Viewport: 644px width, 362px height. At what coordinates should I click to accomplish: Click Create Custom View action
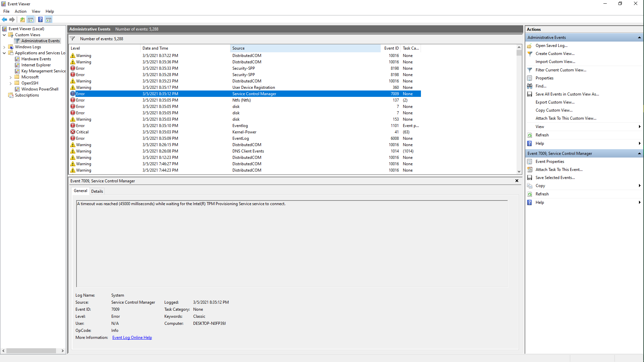555,54
